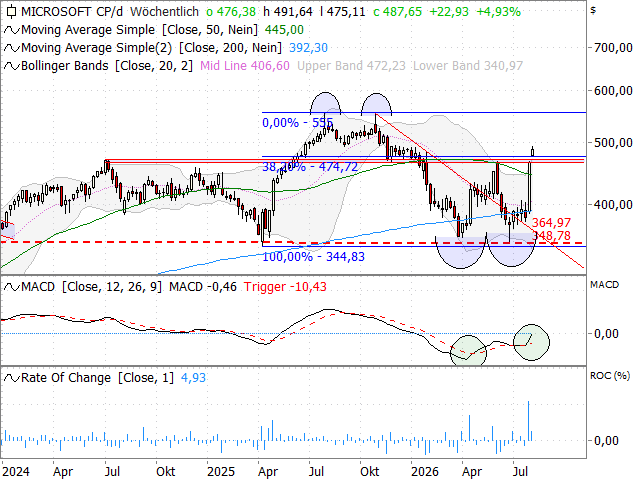Screen dimensions: 640x480
Task: Click the tallest Rate Of Change spike
Action: pos(529,421)
